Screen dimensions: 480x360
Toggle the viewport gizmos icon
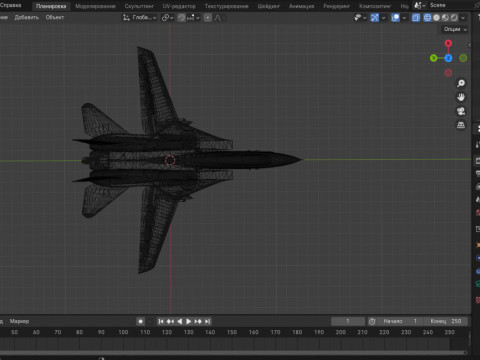(x=375, y=18)
